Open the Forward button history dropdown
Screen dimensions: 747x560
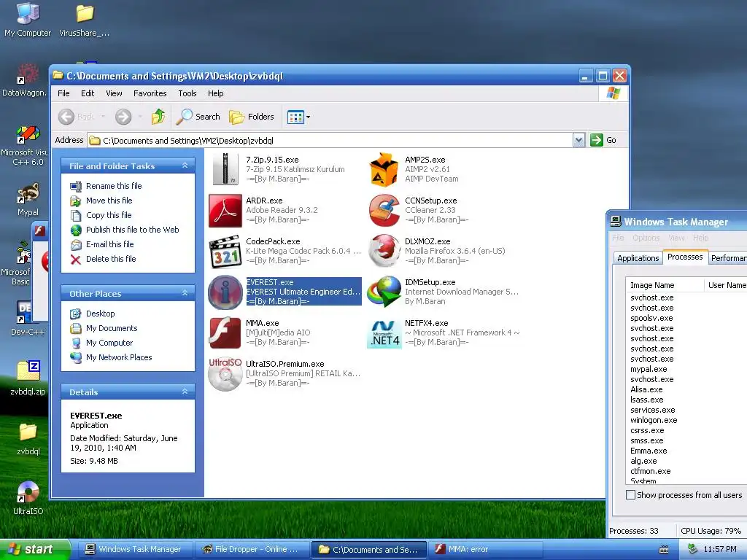point(140,117)
